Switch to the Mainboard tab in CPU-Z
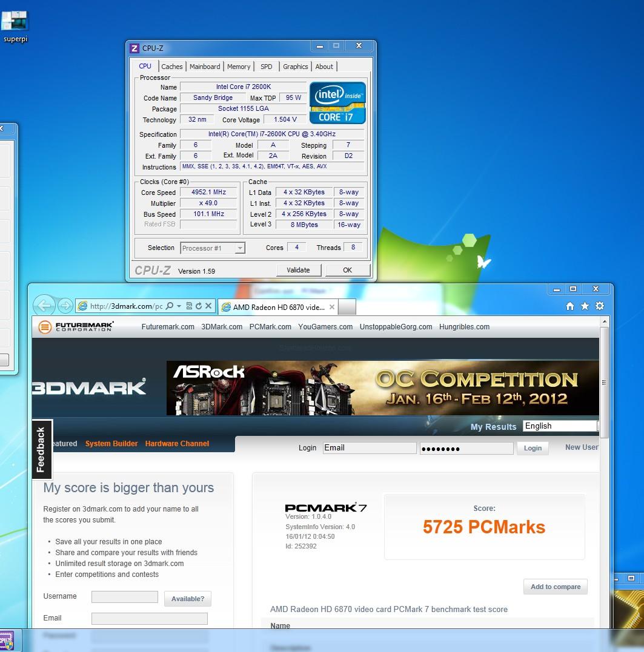 pos(205,67)
